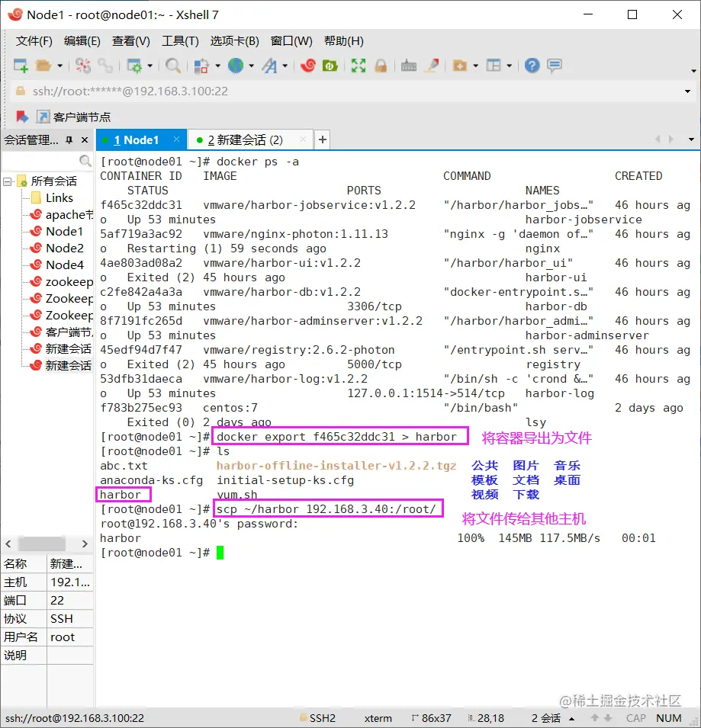Screen dimensions: 701x728
Task: Expand the layout dropdown arrow
Action: click(x=510, y=66)
